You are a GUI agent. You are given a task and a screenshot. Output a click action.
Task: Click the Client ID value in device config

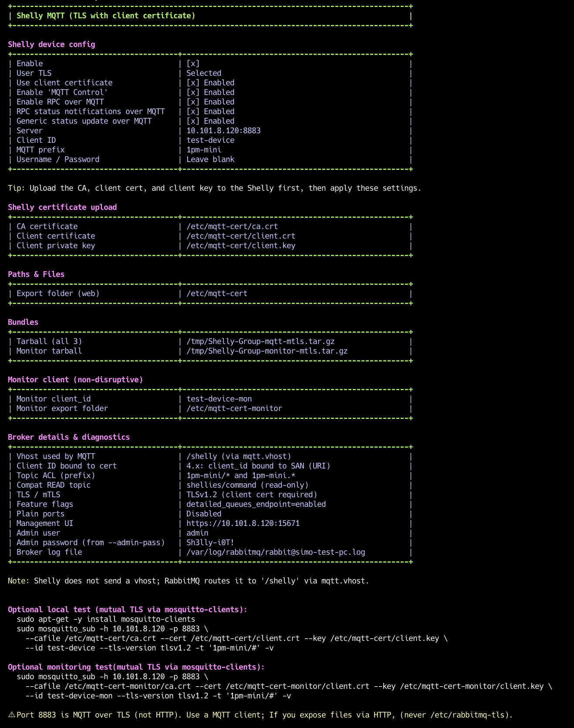click(x=210, y=140)
